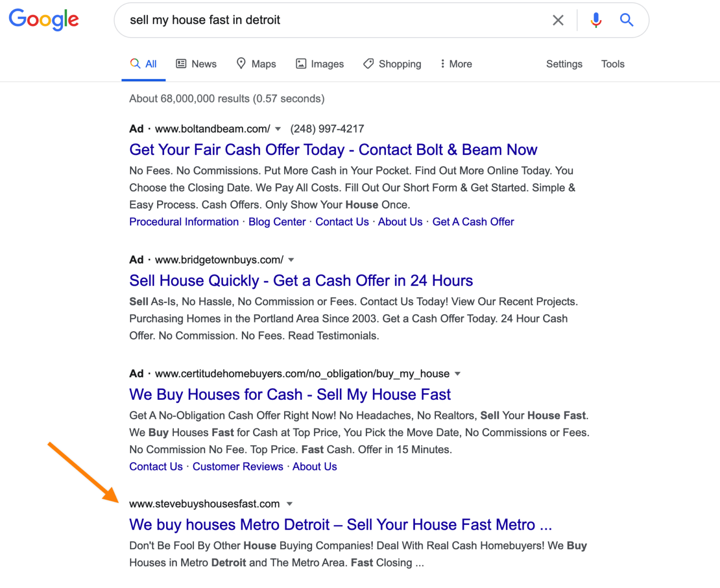
Task: Switch to the News tab
Action: point(196,64)
